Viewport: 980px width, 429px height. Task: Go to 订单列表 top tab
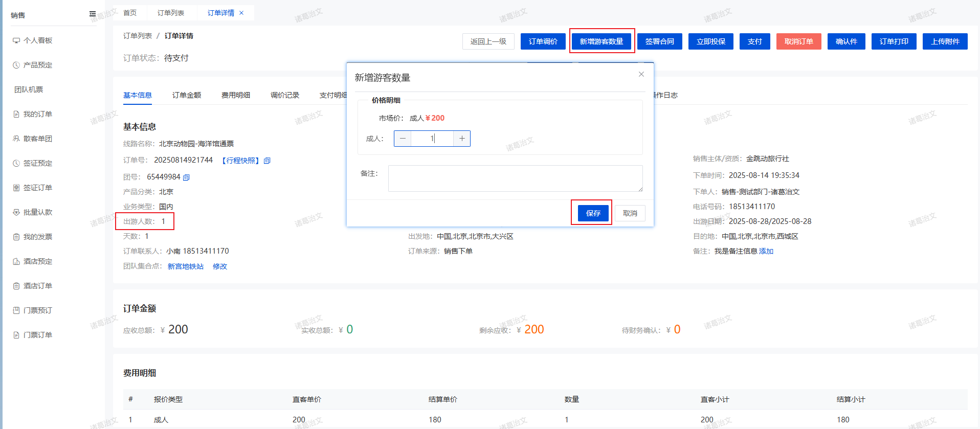point(171,13)
